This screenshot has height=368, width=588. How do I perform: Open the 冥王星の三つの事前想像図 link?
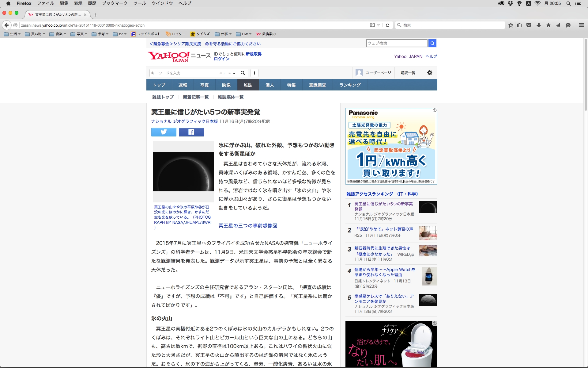[248, 226]
